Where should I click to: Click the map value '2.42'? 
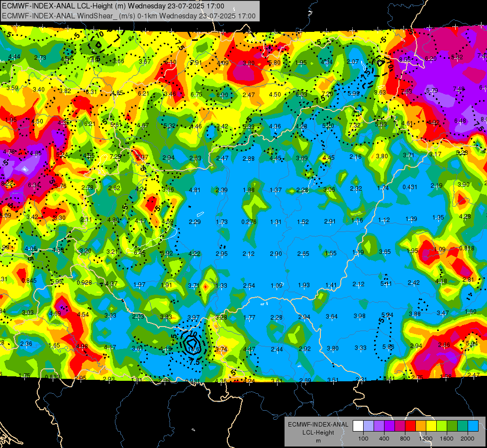[414, 283]
